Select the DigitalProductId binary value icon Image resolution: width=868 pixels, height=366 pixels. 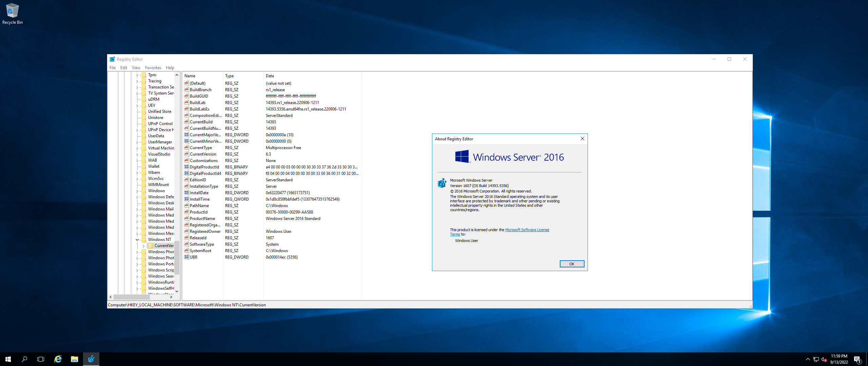coord(186,167)
